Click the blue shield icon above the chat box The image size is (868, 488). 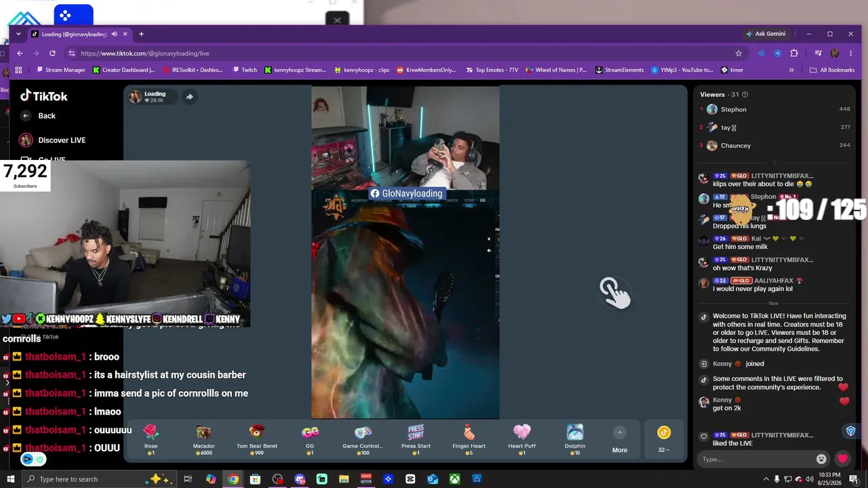click(850, 431)
